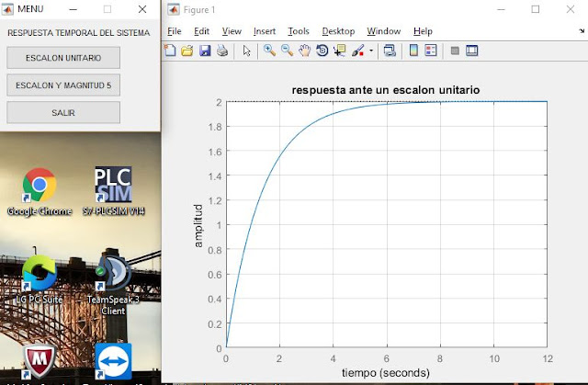Click the Google Chrome desktop shortcut
588x385 pixels.
40,191
